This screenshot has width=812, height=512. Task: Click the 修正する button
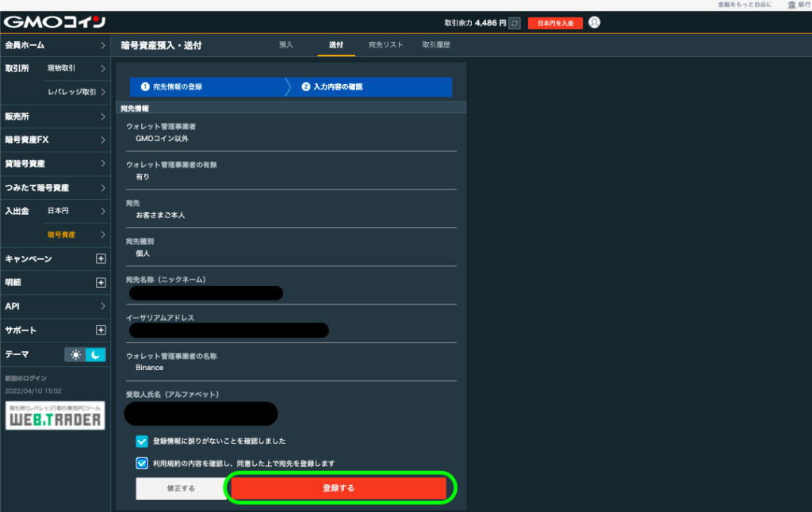pos(182,488)
